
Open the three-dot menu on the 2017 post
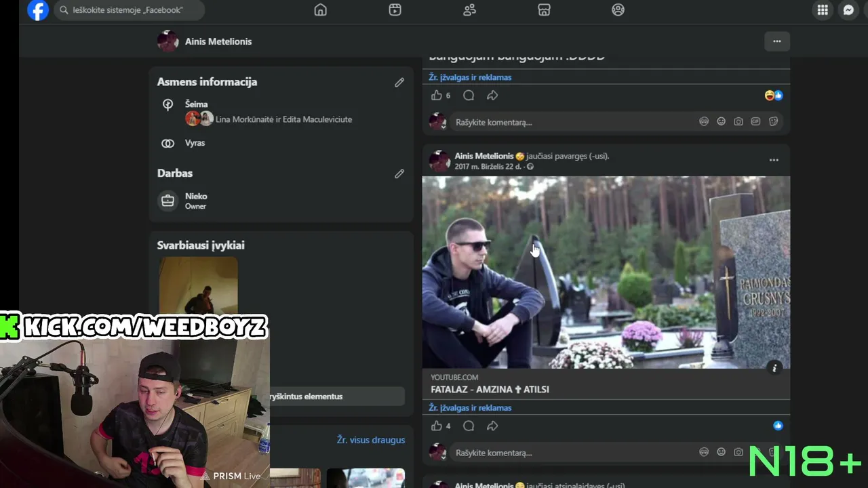[774, 160]
